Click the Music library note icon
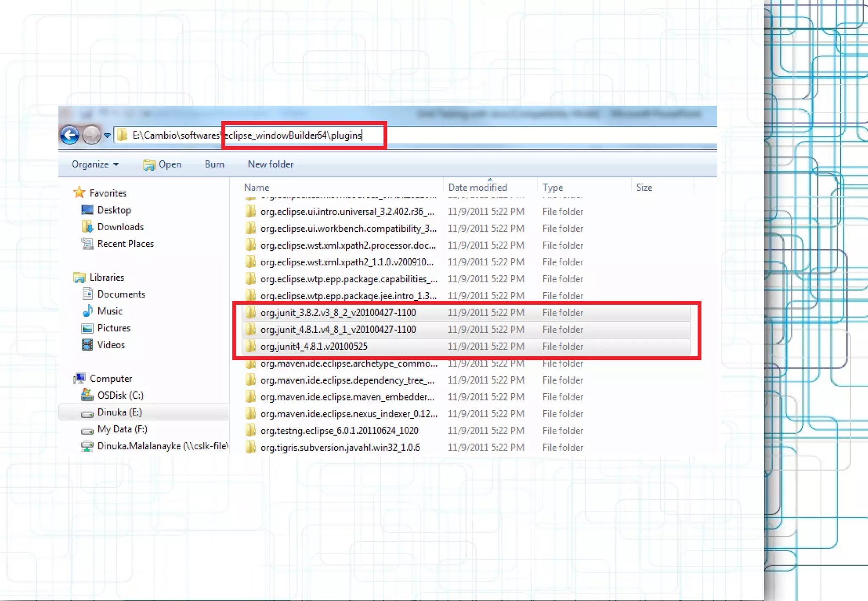 [87, 311]
